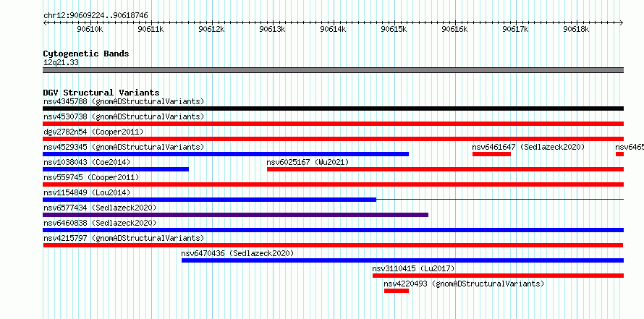The height and width of the screenshot is (319, 644).
Task: Open the nsv4220493 (gnomADStructuralVariants) label
Action: 464,284
